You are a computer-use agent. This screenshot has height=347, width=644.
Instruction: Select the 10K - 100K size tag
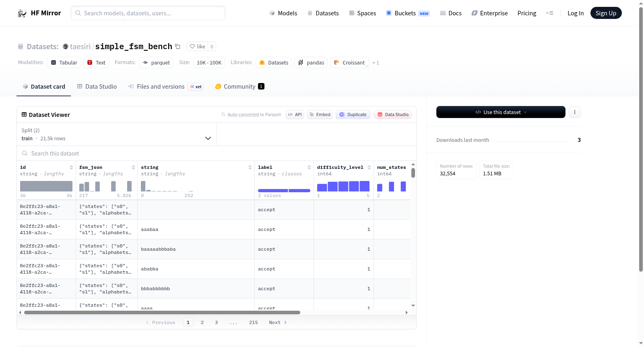(x=209, y=62)
